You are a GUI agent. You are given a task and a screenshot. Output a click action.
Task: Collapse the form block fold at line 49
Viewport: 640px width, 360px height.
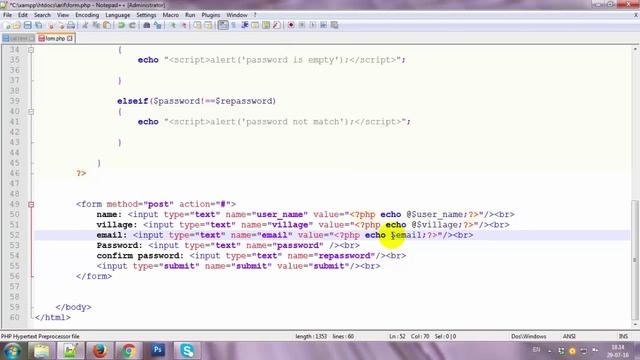[31, 204]
